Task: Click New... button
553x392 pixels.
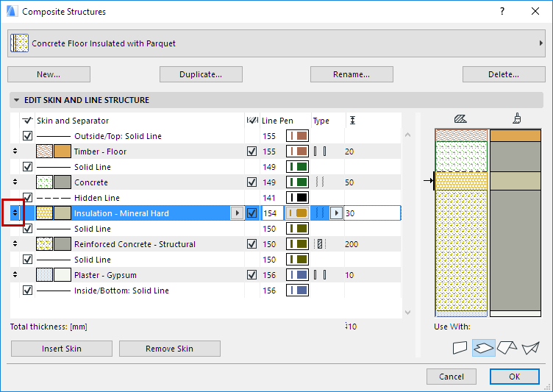Action: pyautogui.click(x=49, y=74)
